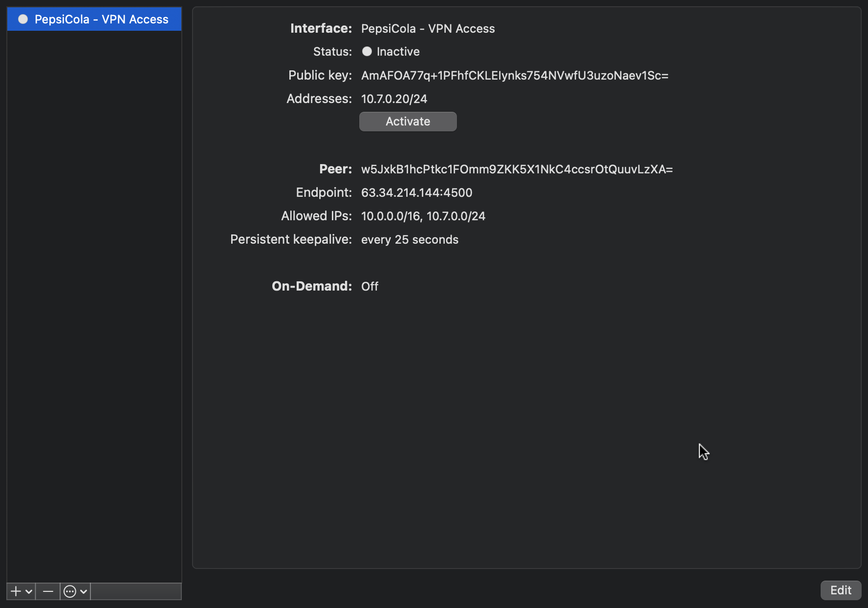Image resolution: width=868 pixels, height=608 pixels.
Task: Click the Peer key value text
Action: click(x=517, y=169)
